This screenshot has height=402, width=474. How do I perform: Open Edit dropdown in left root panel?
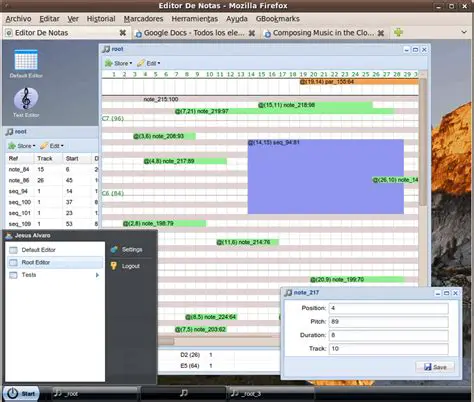[52, 146]
